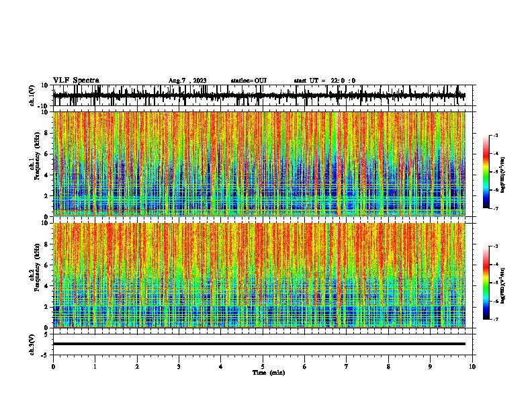Screen dimensions: 532x411
Task: Click the ch.1 color bar "log(PSD)" label
Action: [x=503, y=175]
